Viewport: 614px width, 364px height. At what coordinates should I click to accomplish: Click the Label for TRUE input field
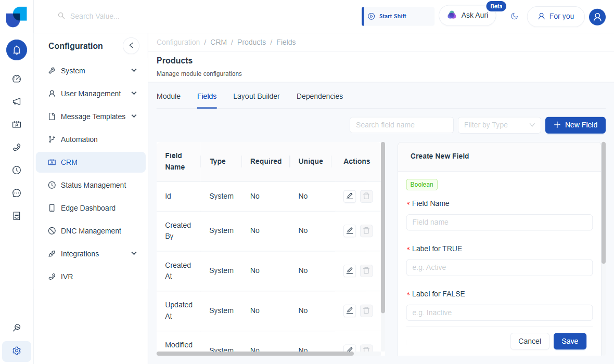click(x=500, y=268)
